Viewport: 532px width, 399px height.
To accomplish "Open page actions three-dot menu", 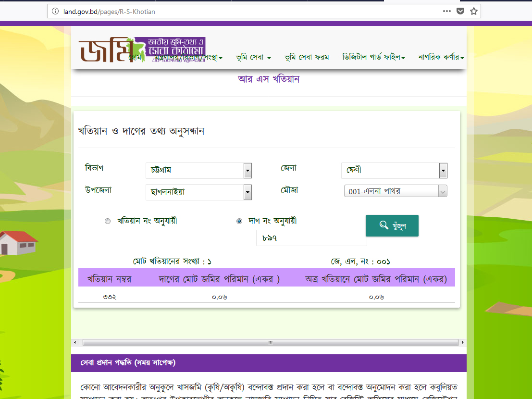I will coord(447,11).
